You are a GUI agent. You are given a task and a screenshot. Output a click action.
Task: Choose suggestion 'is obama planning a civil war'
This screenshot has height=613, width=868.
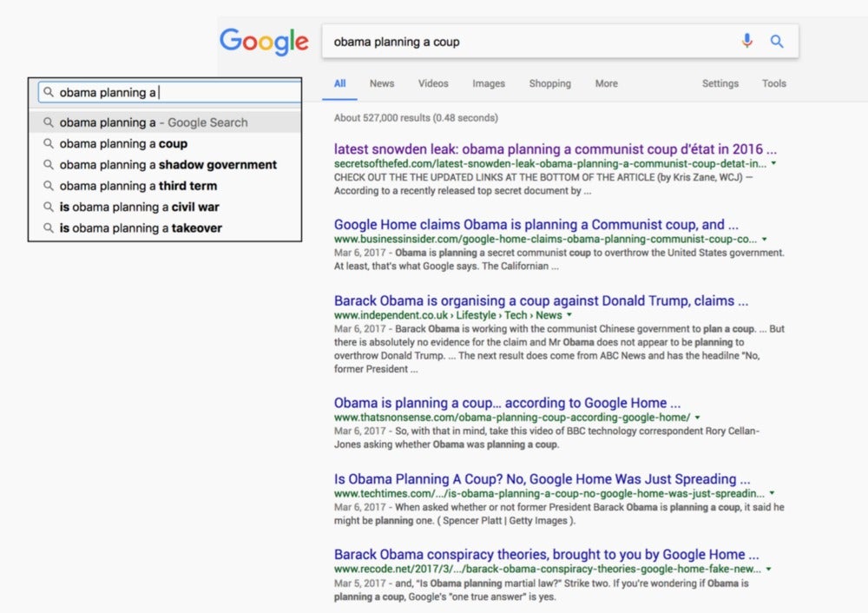coord(166,208)
